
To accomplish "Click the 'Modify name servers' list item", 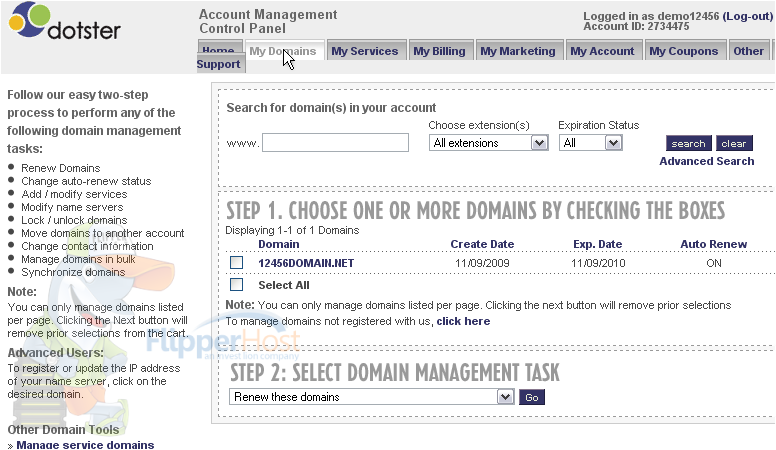I will [72, 207].
